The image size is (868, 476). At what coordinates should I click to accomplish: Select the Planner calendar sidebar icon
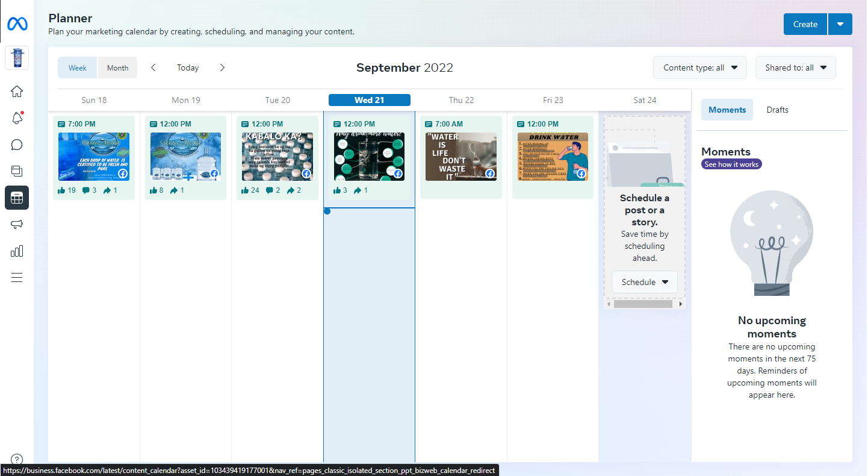tap(17, 198)
